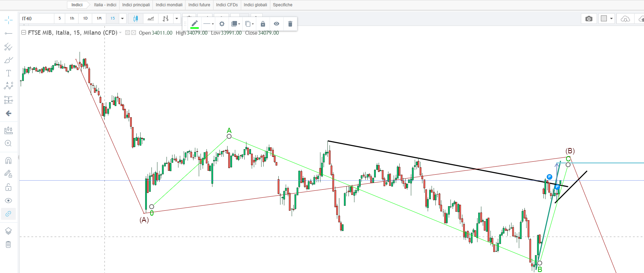Lock the selected drawing
The image size is (644, 273).
click(263, 24)
